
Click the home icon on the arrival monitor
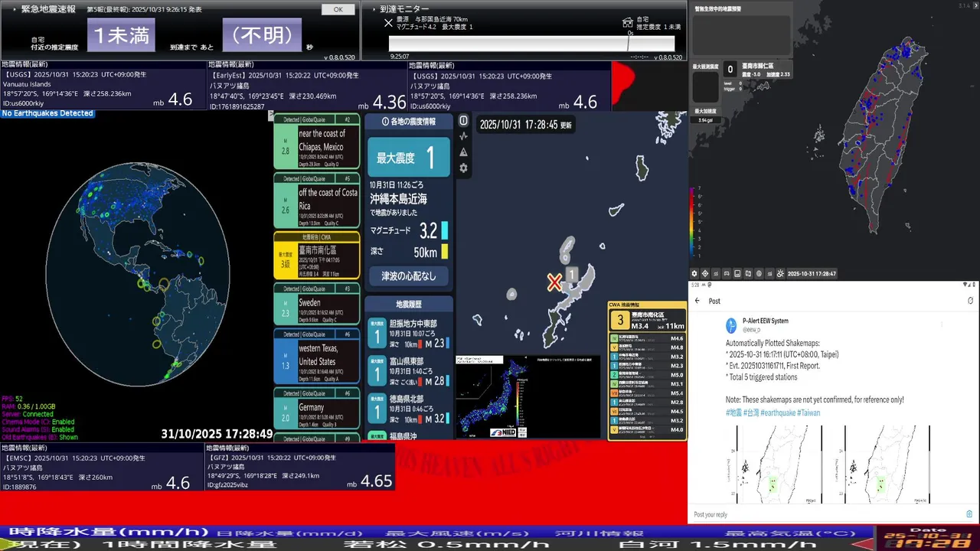coord(628,23)
